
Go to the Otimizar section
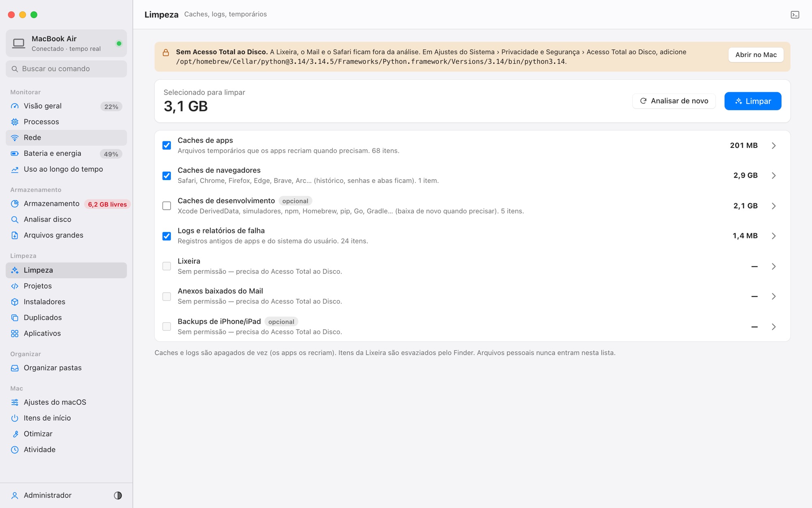point(66,434)
